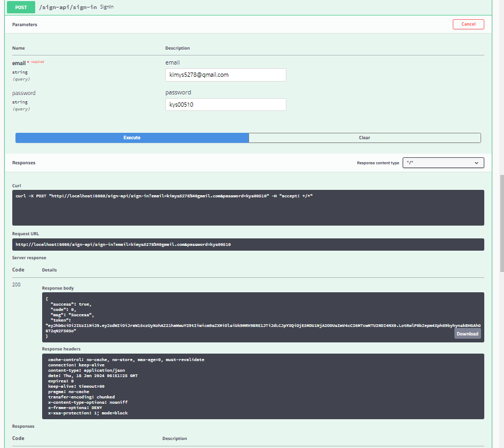
Task: Collapse the /sign-api/sign-in endpoint path
Action: (x=68, y=7)
